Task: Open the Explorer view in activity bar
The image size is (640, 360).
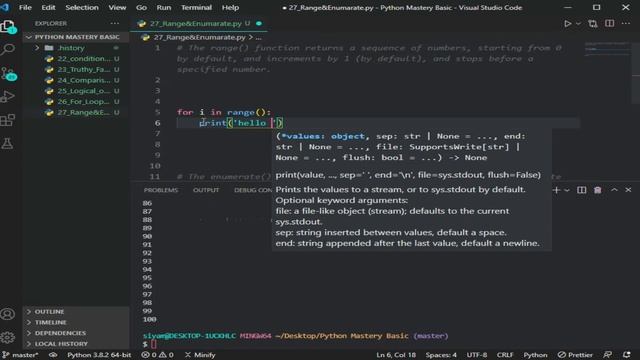Action: coord(8,27)
